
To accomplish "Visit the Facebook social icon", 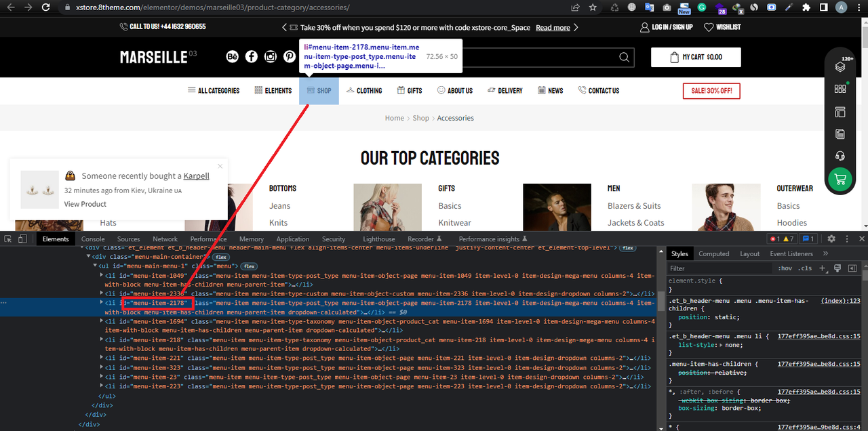I will [252, 57].
